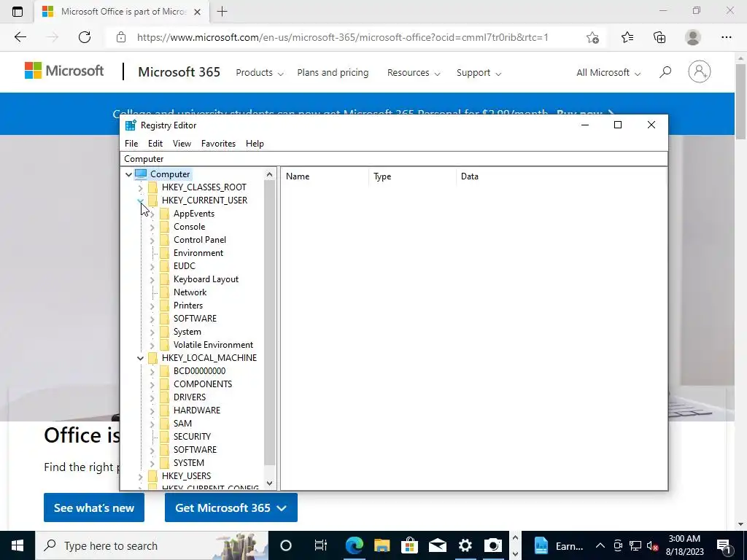Select HKEY_CURRENT_USER key
This screenshot has width=747, height=560.
coord(204,201)
